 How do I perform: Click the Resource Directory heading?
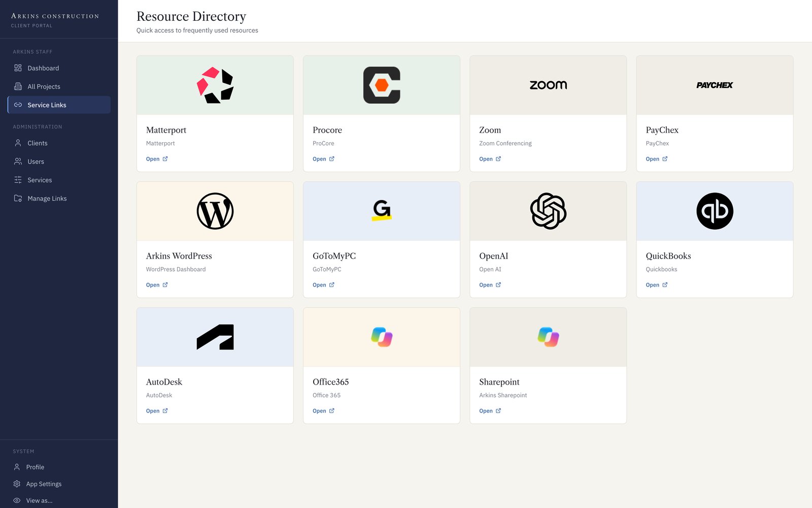pyautogui.click(x=191, y=16)
